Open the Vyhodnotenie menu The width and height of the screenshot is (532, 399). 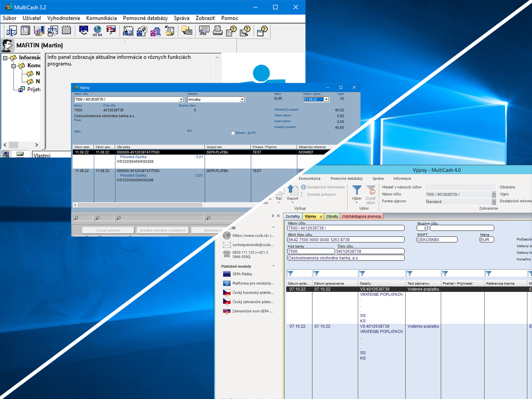click(64, 18)
